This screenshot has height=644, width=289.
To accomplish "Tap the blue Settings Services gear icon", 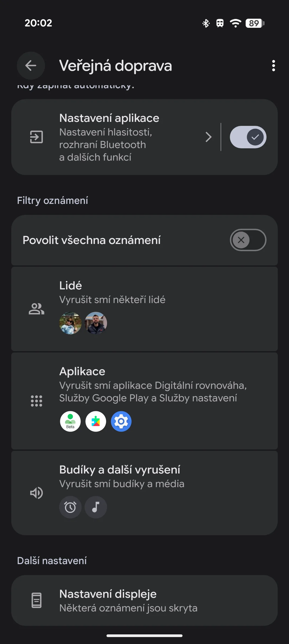I will [121, 421].
